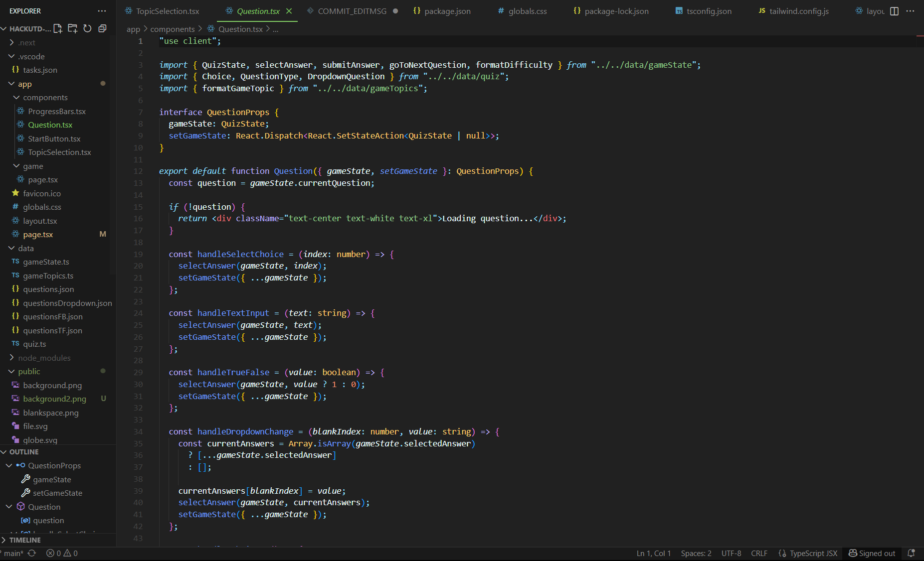Click the New File icon in Explorer
This screenshot has width=924, height=561.
58,28
